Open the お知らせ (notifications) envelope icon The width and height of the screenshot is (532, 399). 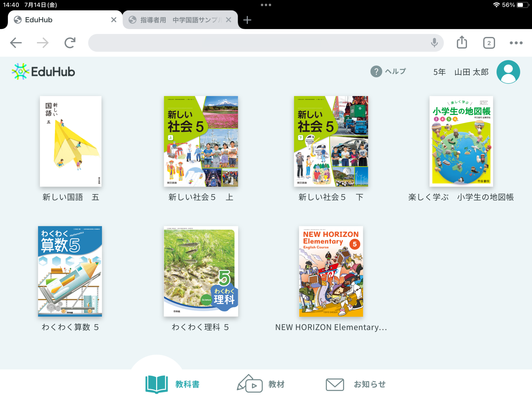coord(335,384)
